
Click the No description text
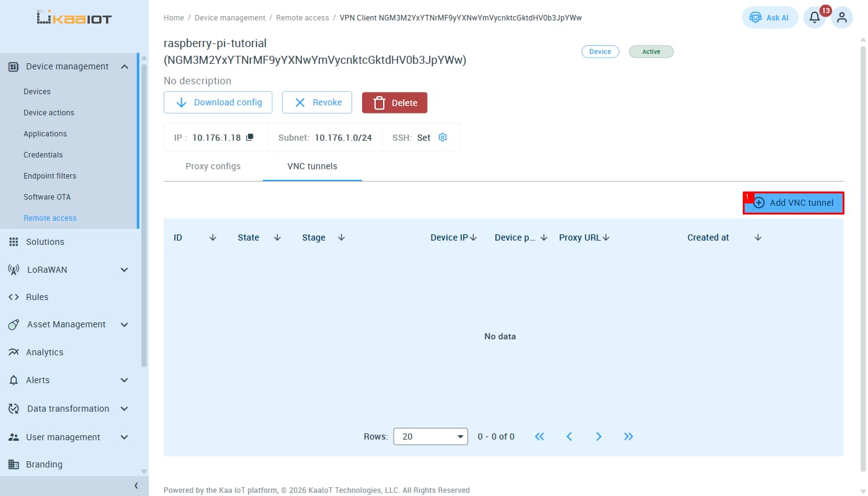(197, 81)
